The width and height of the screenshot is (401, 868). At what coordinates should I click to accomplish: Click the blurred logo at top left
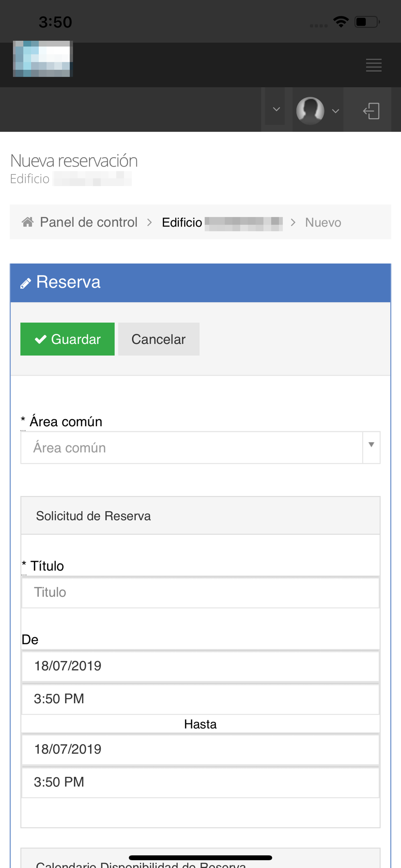pyautogui.click(x=43, y=59)
